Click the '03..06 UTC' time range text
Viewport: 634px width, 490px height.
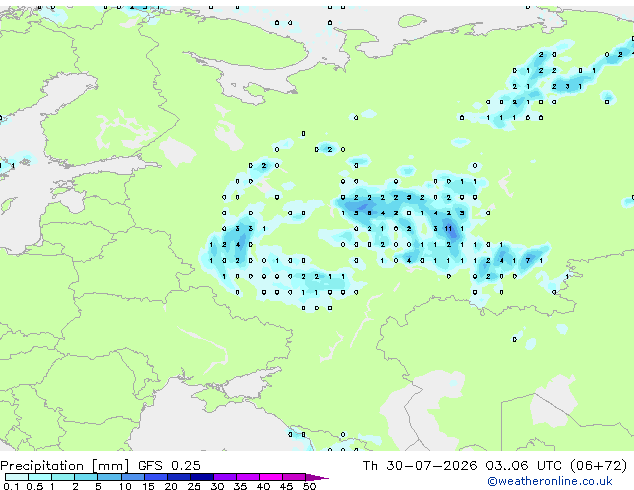(524, 466)
